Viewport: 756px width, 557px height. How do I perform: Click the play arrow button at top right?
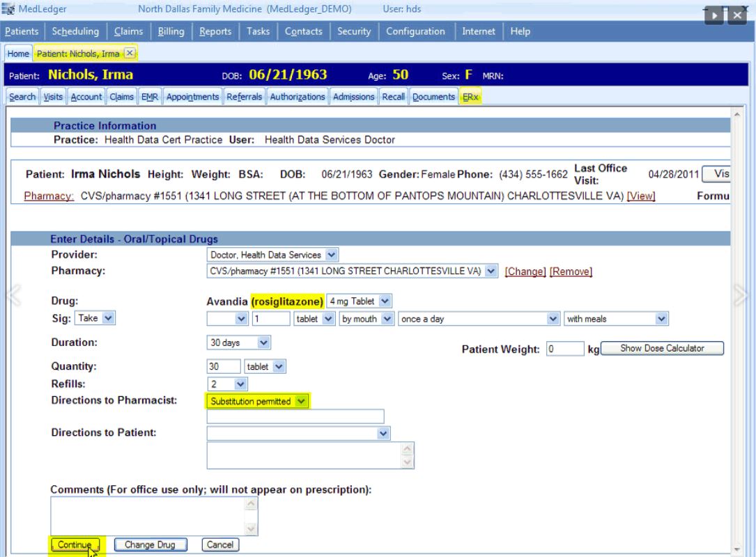pos(714,15)
